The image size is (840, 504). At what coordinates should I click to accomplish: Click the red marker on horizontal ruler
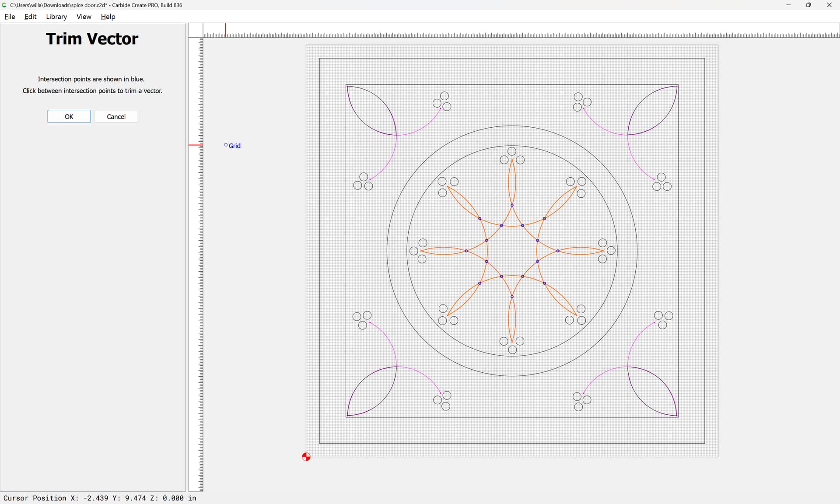(225, 30)
